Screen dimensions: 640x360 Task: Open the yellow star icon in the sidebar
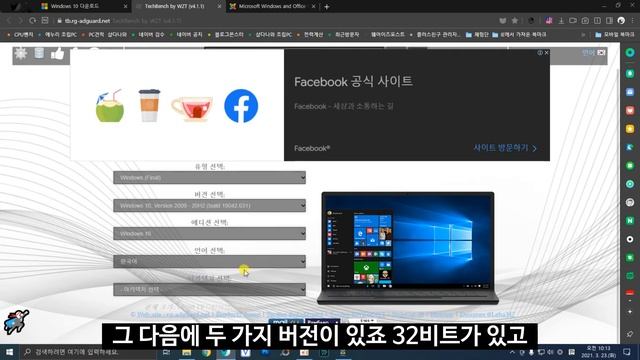point(630,129)
